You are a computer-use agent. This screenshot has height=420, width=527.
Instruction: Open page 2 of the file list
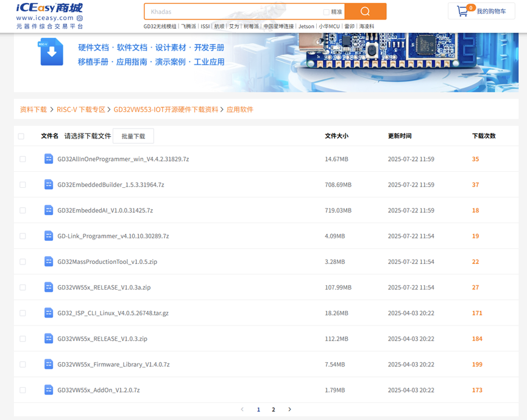click(x=274, y=410)
